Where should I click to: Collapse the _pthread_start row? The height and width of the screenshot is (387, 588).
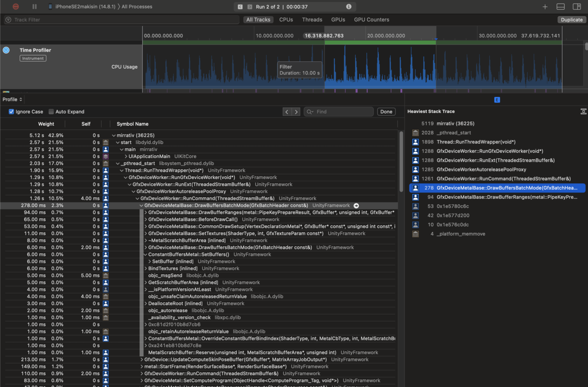[118, 163]
